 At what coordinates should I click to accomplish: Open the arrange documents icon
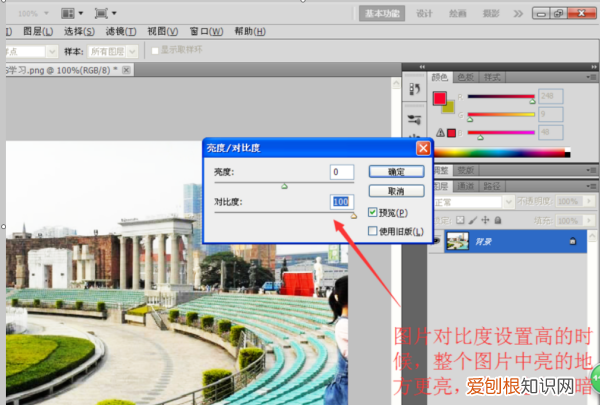pyautogui.click(x=68, y=13)
